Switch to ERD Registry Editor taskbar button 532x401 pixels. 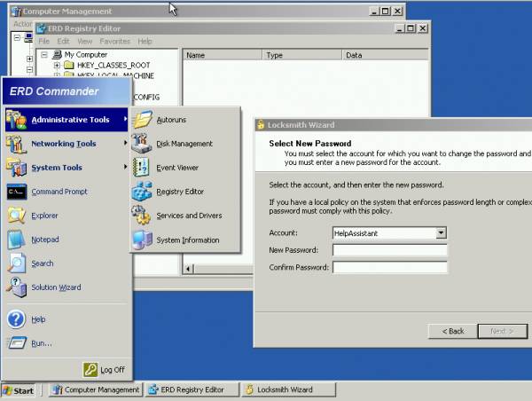pyautogui.click(x=192, y=389)
